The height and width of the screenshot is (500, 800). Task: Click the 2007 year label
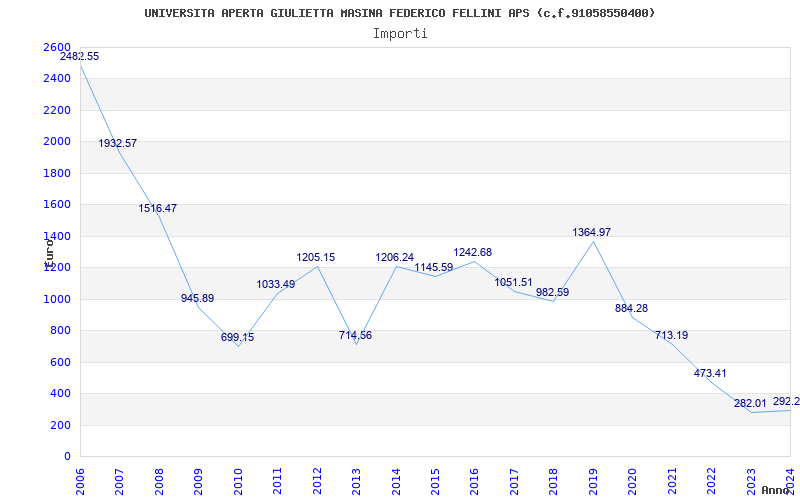tap(119, 481)
